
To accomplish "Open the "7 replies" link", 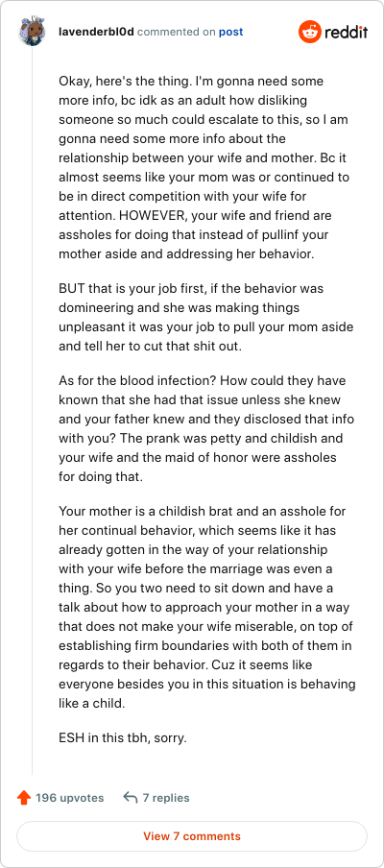I will click(x=166, y=798).
